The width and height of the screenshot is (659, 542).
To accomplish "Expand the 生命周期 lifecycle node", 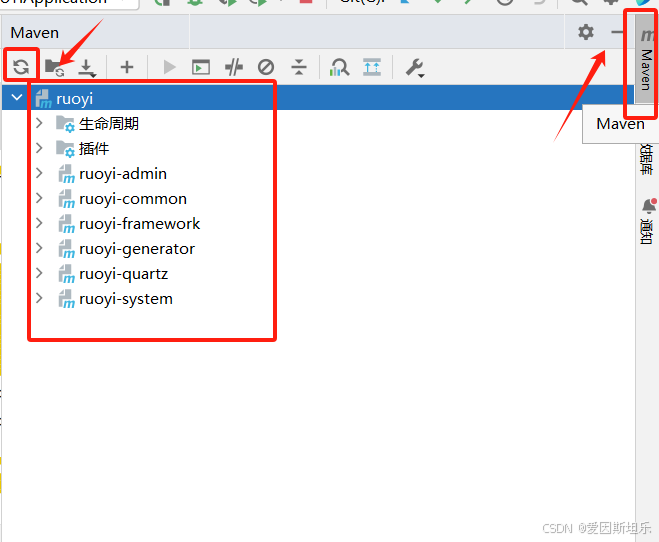I will pos(39,123).
